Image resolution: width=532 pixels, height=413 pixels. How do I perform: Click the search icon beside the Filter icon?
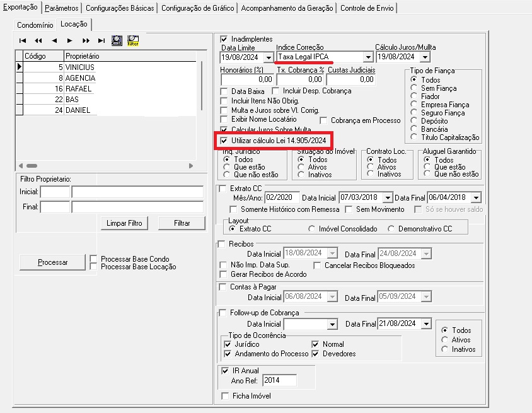(117, 40)
